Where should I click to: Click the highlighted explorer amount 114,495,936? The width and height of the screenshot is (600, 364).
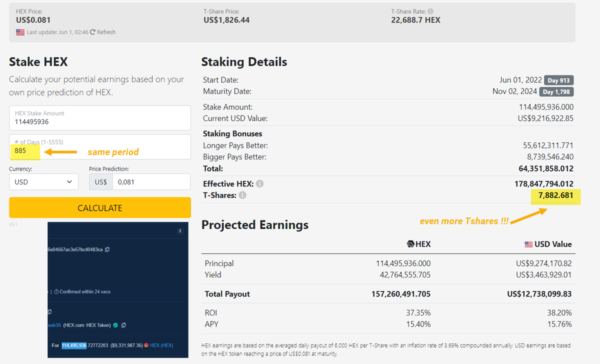point(75,345)
